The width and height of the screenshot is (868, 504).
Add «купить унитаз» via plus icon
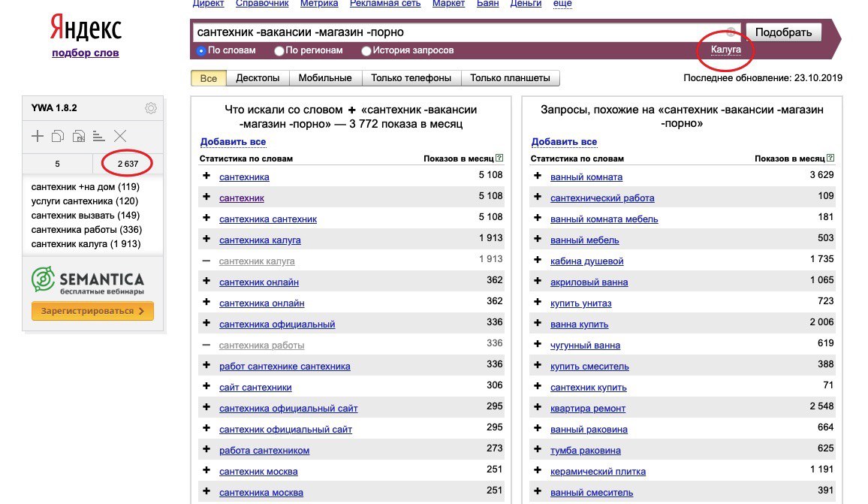tap(538, 302)
